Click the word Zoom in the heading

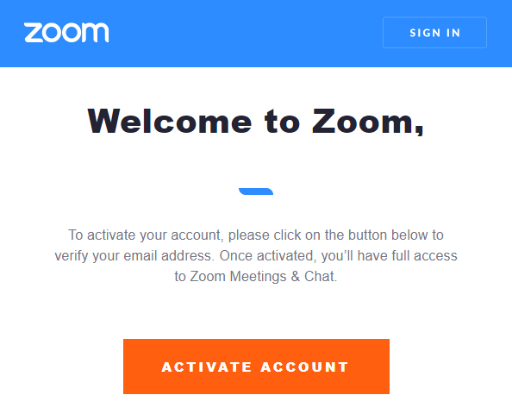[x=363, y=121]
